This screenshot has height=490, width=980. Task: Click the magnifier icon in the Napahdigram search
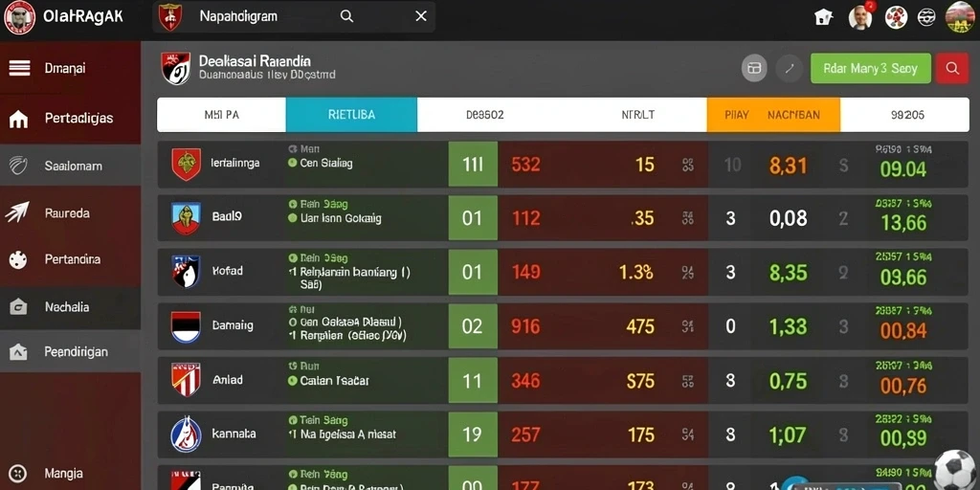pyautogui.click(x=346, y=16)
